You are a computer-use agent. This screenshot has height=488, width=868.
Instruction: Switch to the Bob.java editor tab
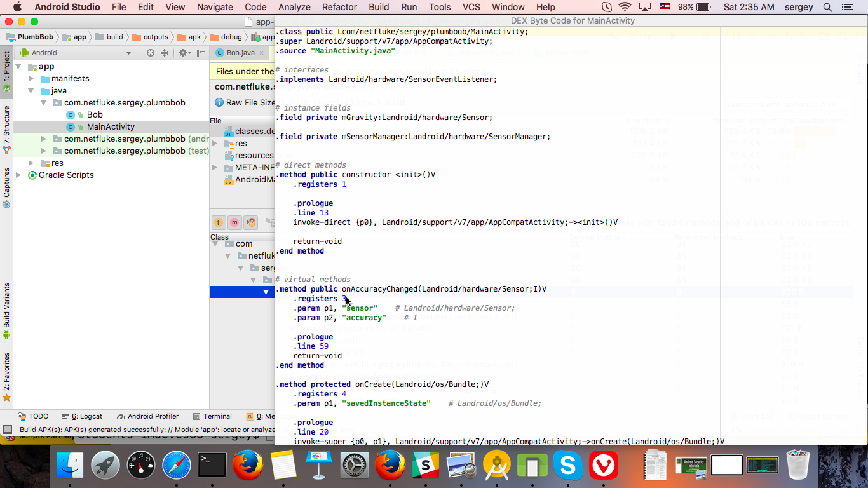[x=240, y=53]
